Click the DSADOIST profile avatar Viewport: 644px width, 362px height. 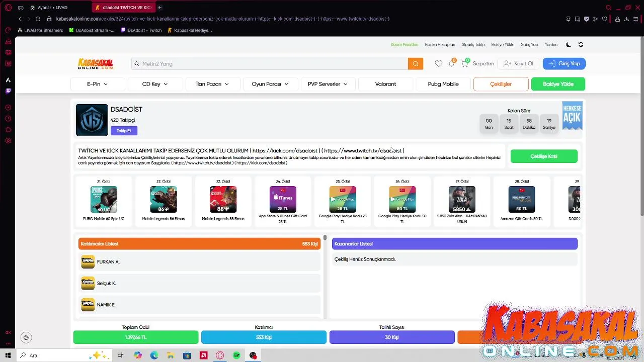click(x=92, y=120)
